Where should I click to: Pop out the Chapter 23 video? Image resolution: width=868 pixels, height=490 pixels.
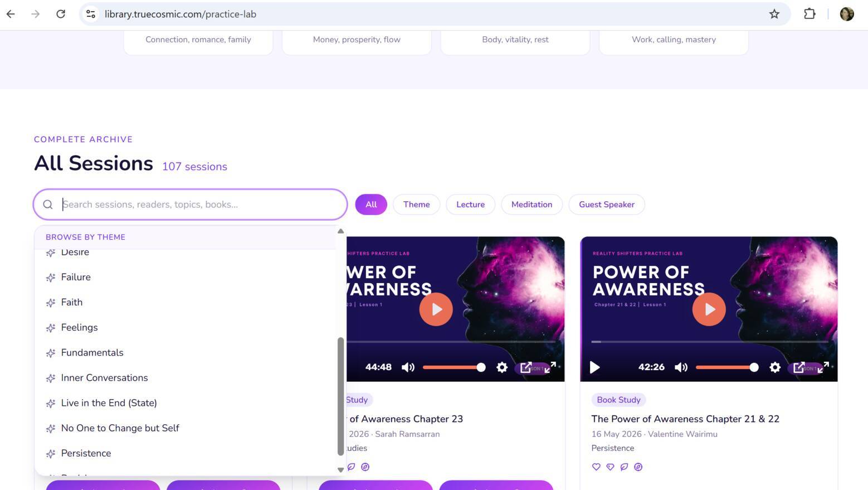click(526, 367)
